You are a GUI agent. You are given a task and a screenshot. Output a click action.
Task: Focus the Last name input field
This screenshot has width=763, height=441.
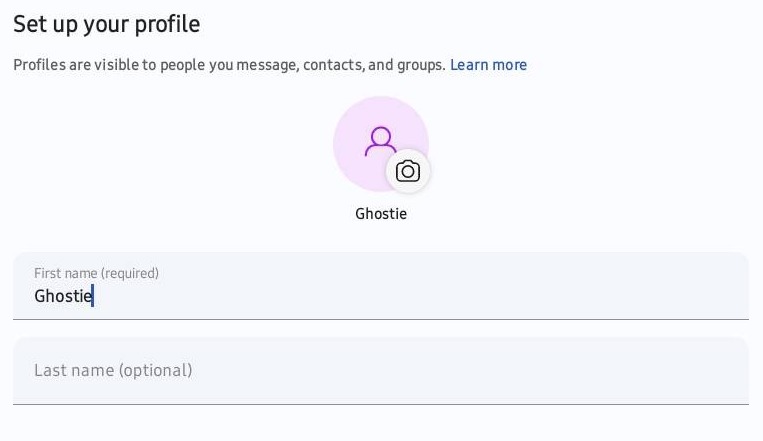click(x=380, y=370)
